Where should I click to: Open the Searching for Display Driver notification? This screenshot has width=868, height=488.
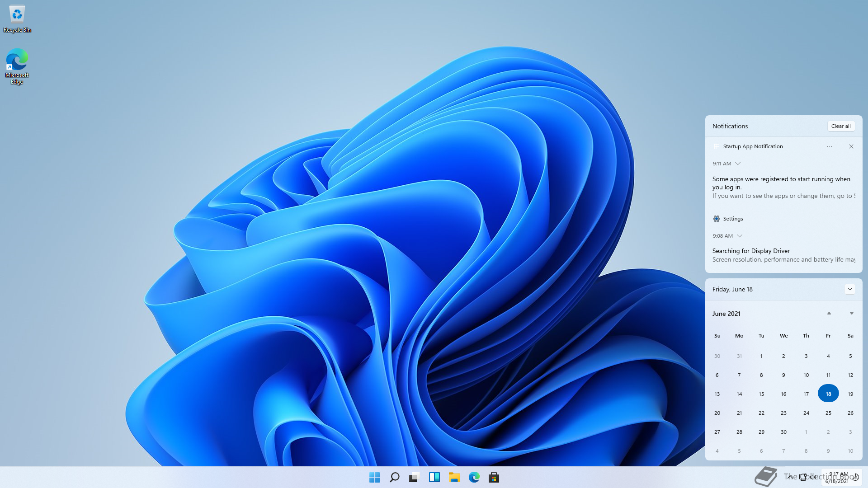pos(783,255)
